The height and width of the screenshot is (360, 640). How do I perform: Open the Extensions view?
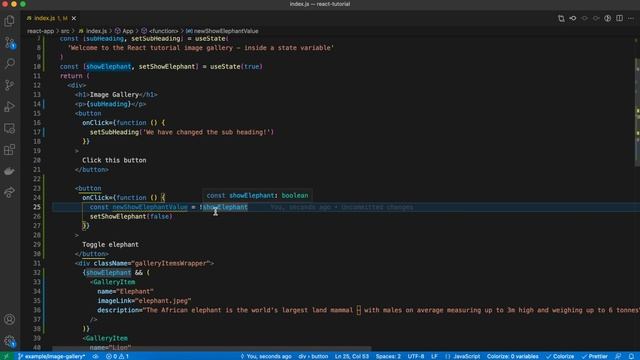[9, 149]
